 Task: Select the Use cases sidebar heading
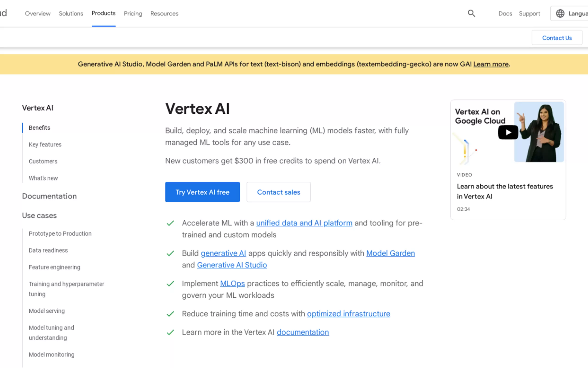click(x=39, y=215)
